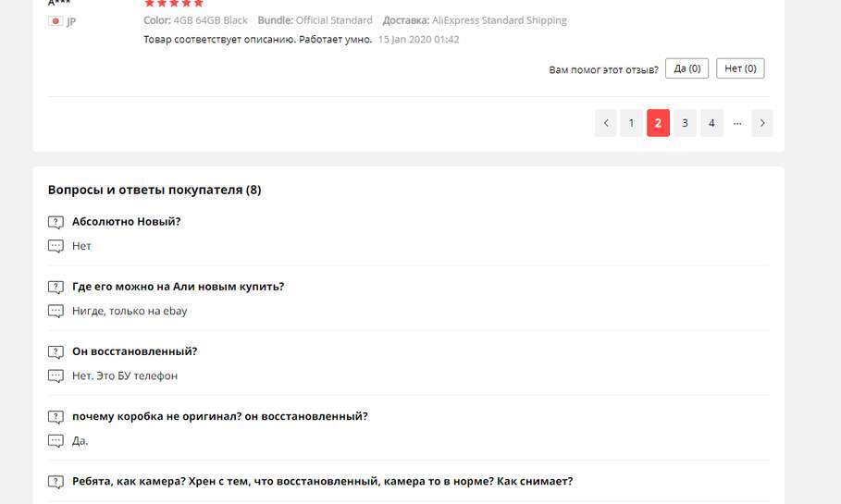Open question "Где его можно на Али новым купить?"
Viewport: 841px width, 504px height.
[178, 287]
